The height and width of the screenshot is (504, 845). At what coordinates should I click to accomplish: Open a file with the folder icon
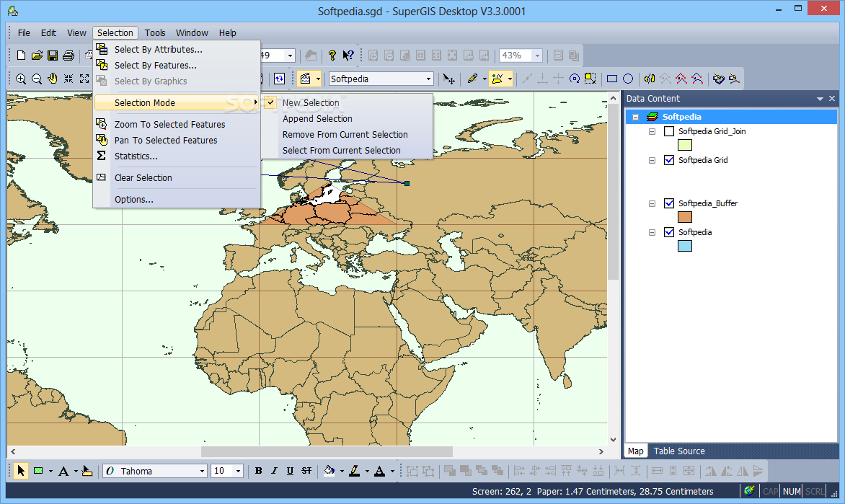[x=37, y=56]
